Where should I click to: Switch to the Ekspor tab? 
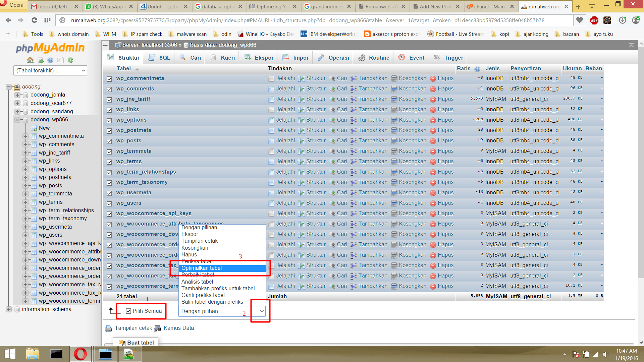pos(259,58)
